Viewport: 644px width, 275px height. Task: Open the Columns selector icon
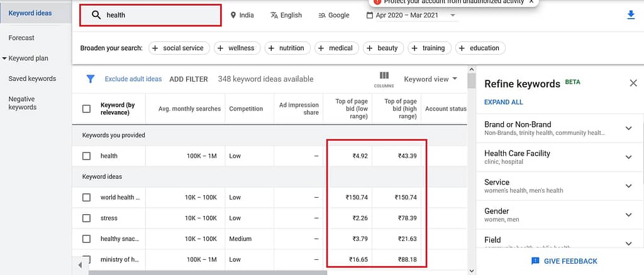click(x=384, y=75)
